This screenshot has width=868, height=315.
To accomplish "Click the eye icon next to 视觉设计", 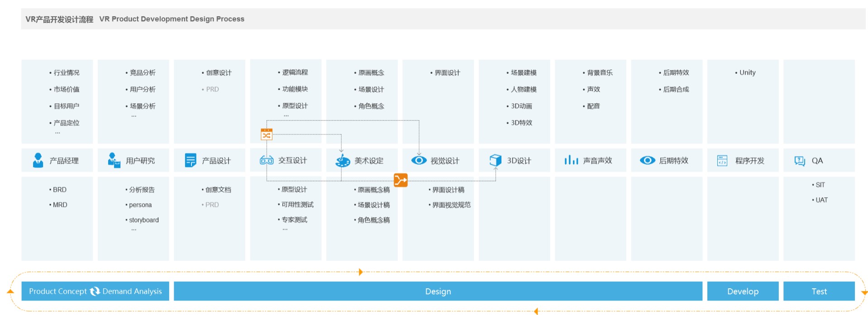I will click(419, 160).
